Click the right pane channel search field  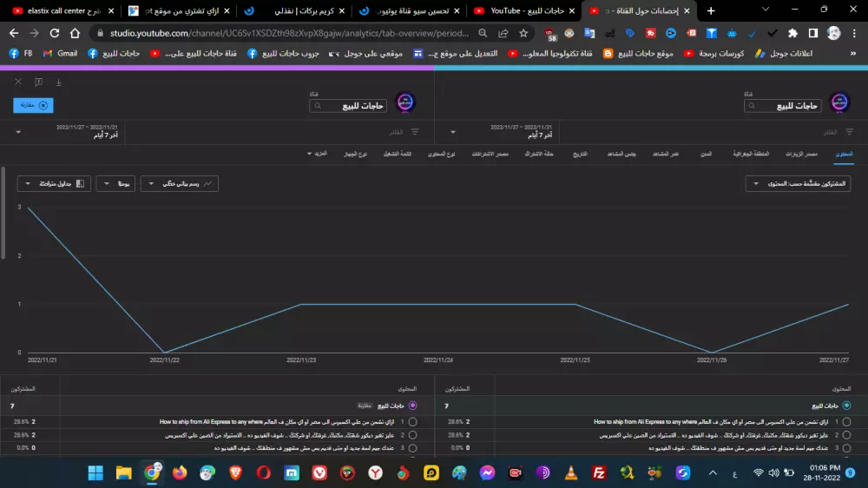pos(782,106)
